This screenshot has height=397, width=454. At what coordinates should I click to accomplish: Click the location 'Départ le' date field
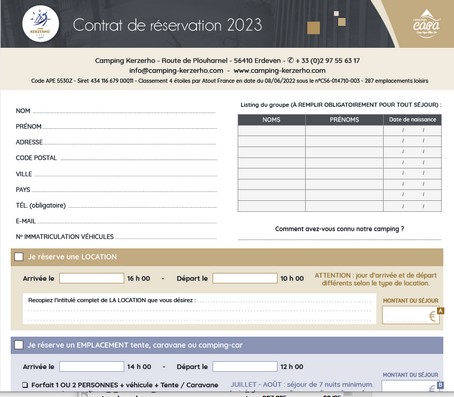point(245,278)
